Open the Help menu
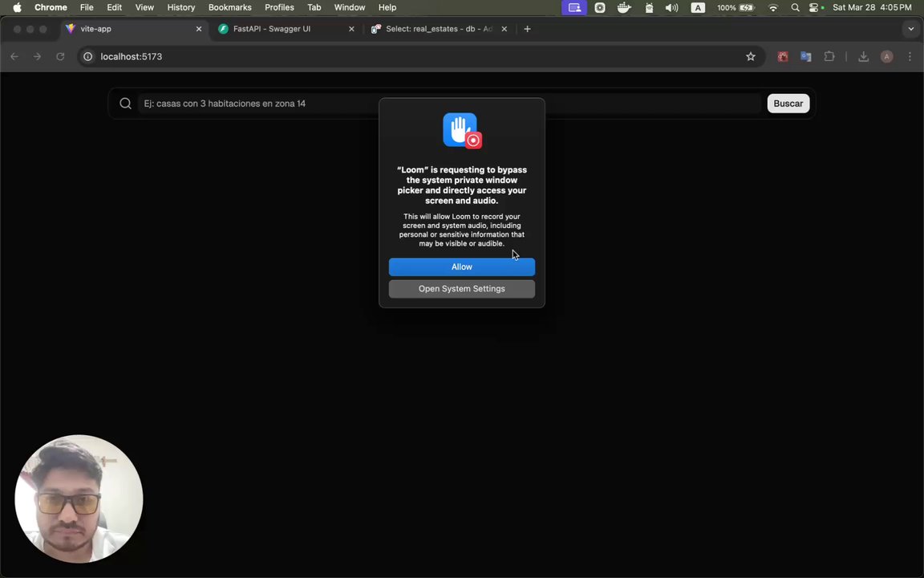The image size is (924, 578). [387, 8]
